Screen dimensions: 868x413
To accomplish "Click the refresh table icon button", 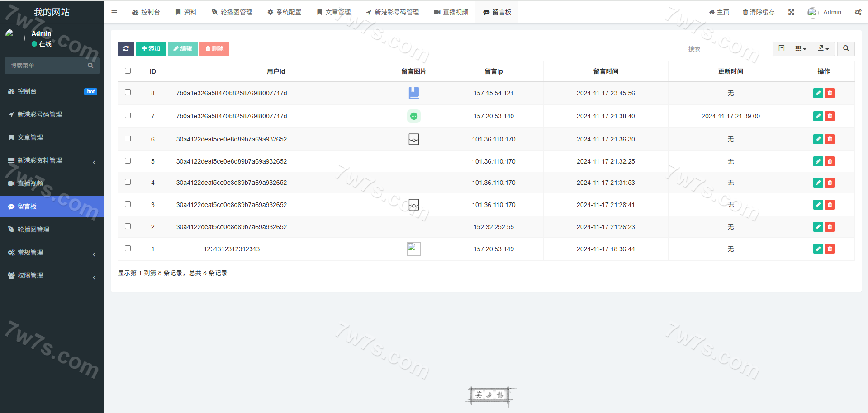I will (x=126, y=49).
